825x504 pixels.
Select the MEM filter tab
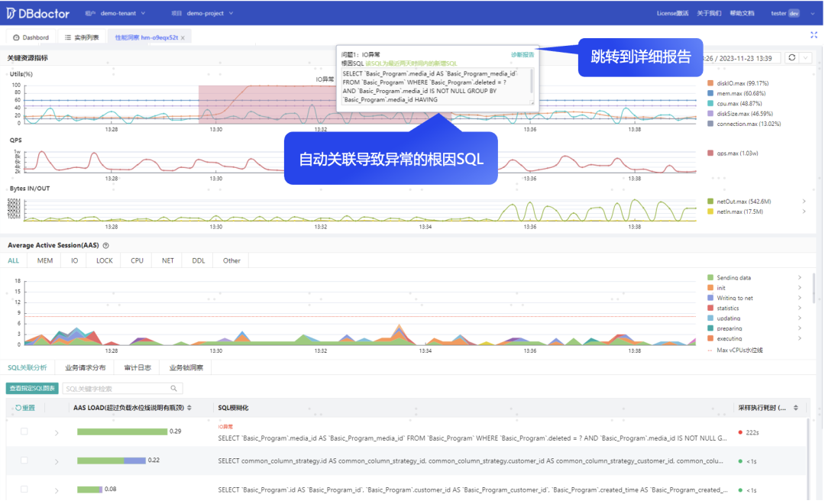(45, 260)
